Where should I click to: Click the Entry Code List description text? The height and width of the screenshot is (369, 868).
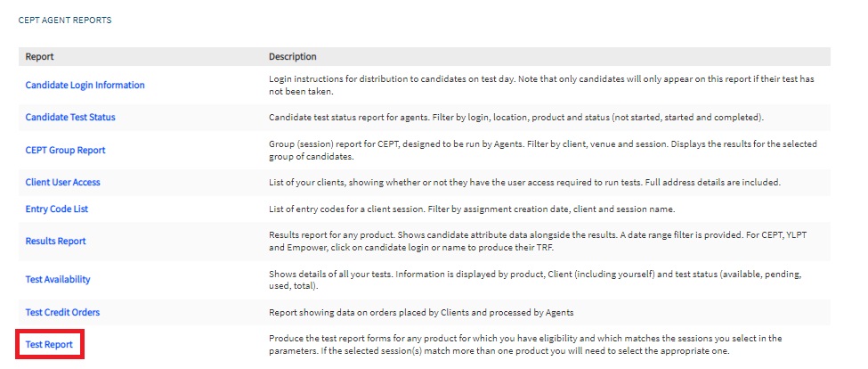point(472,209)
